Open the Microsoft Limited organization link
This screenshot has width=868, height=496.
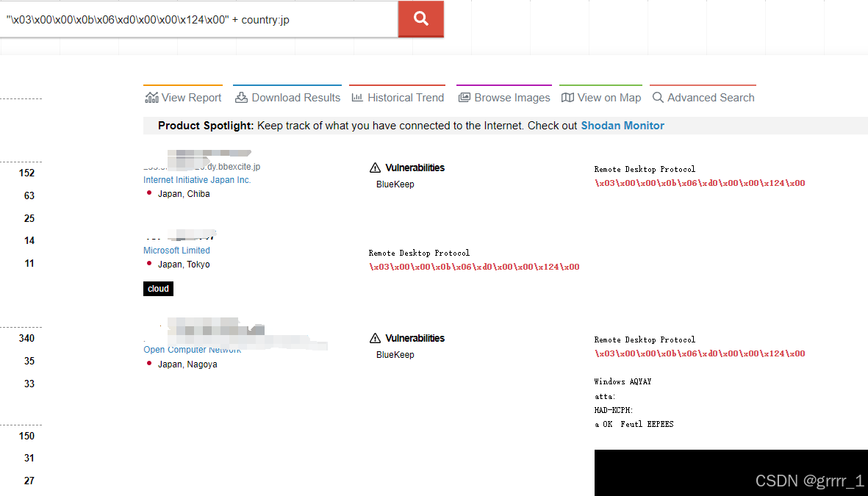point(176,251)
